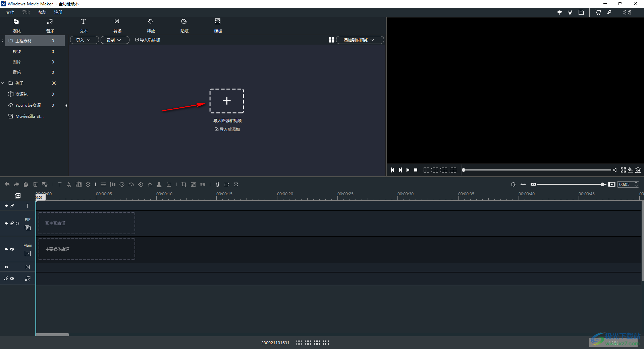Expand the 工程素材 folder
This screenshot has width=644, height=349.
tap(3, 41)
